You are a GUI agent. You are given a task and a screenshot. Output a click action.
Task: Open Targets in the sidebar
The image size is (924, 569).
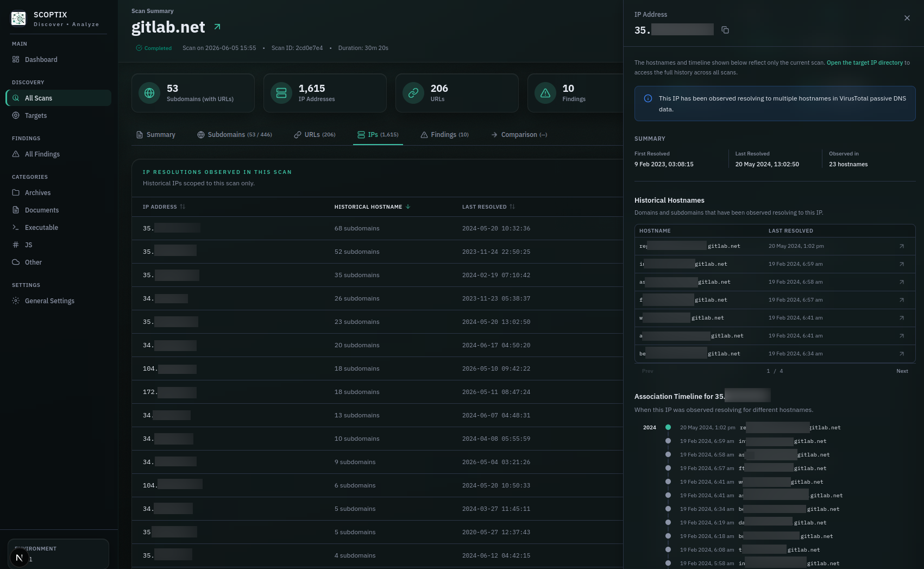point(59,116)
